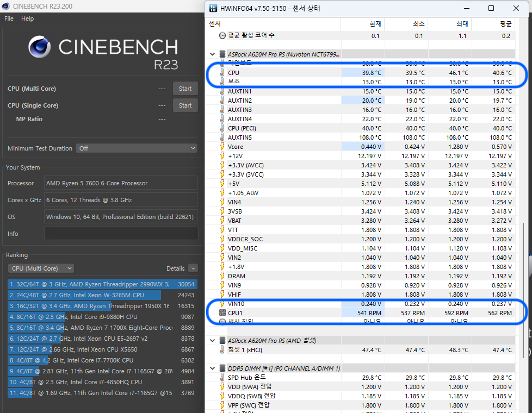Click the voltage icon beside +5V

(x=222, y=184)
